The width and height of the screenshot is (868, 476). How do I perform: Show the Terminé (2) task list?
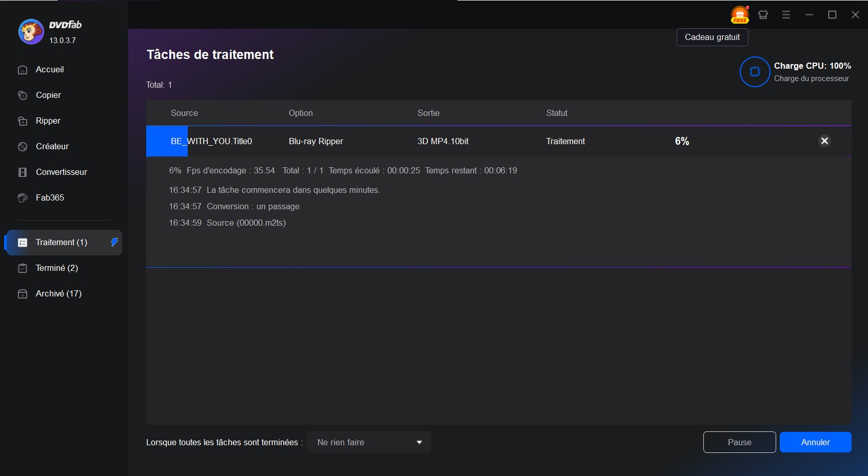click(x=56, y=268)
